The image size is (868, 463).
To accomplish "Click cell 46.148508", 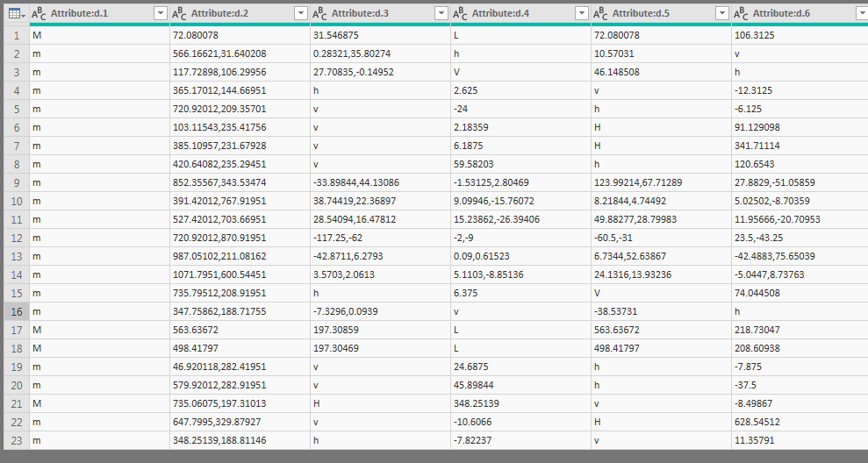I will pos(661,72).
